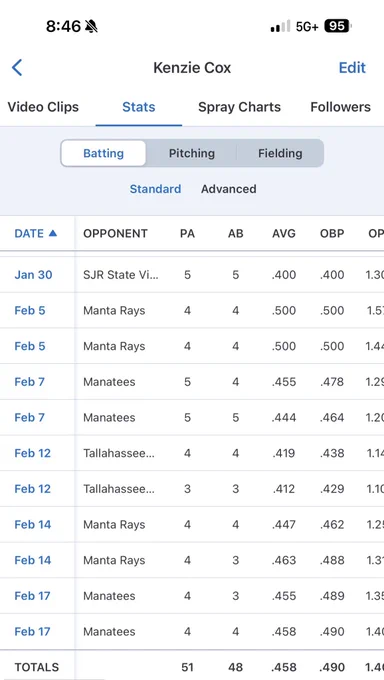Open the Spray Charts tab
This screenshot has width=384, height=680.
click(240, 107)
